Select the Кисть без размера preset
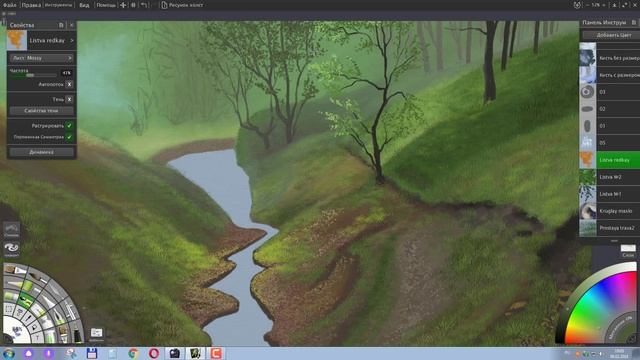640x360 pixels. 610,58
